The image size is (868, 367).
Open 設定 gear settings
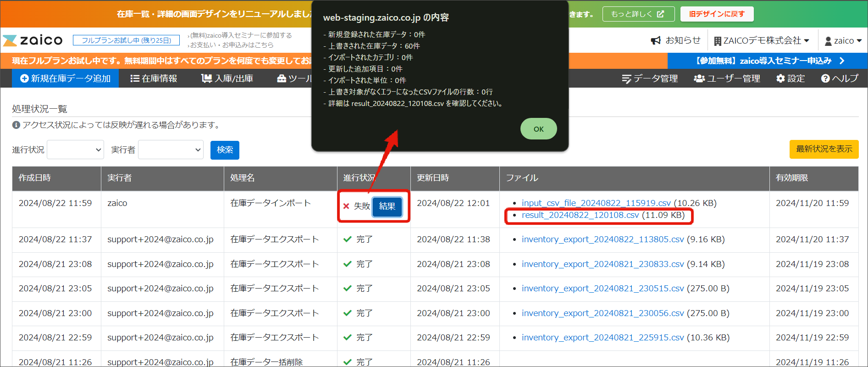point(790,78)
